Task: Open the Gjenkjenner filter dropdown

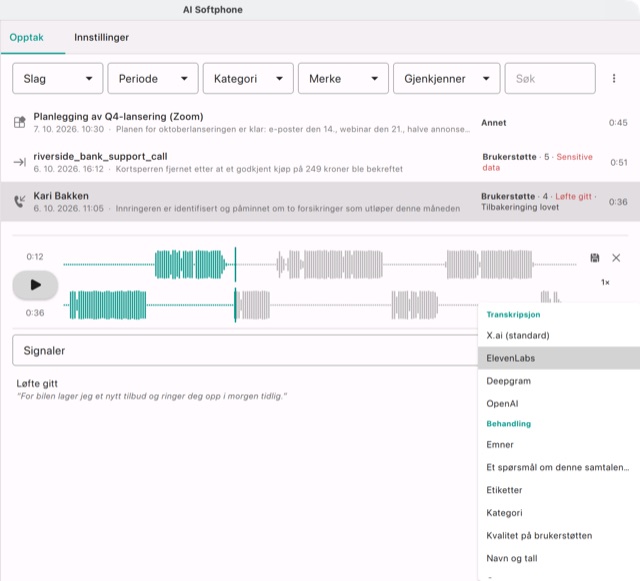Action: (x=447, y=78)
